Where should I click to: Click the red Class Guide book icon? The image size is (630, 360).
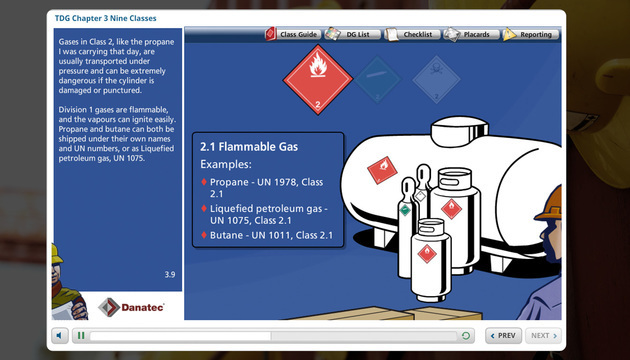point(271,34)
